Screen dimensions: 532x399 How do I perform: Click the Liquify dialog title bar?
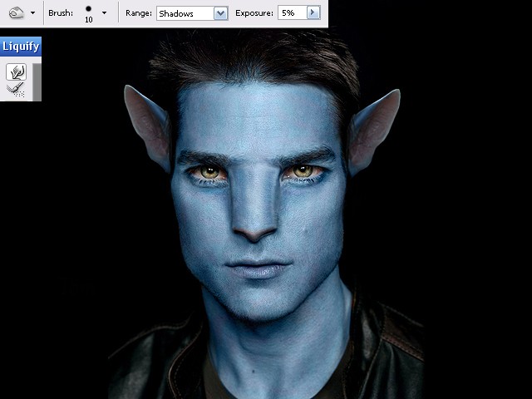tap(21, 47)
